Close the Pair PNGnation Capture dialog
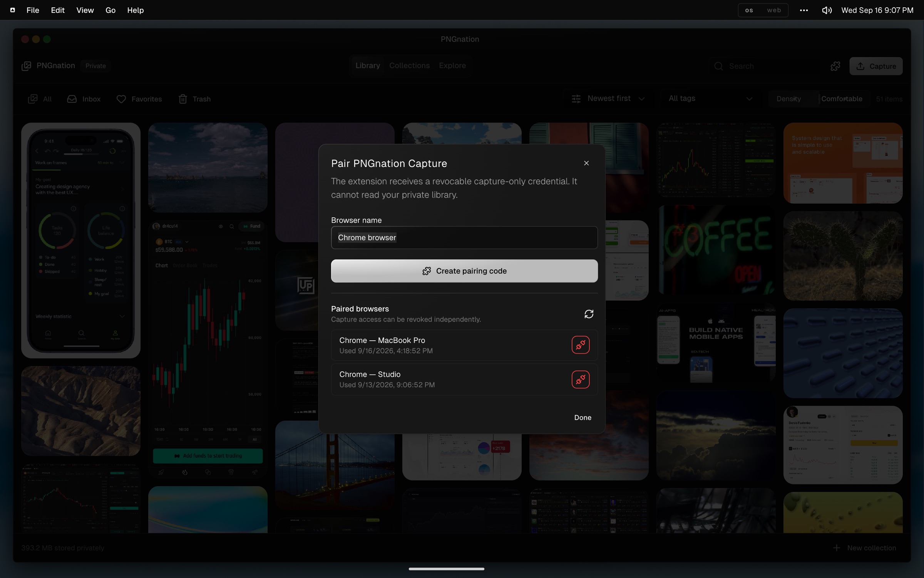This screenshot has width=924, height=578. tap(586, 163)
